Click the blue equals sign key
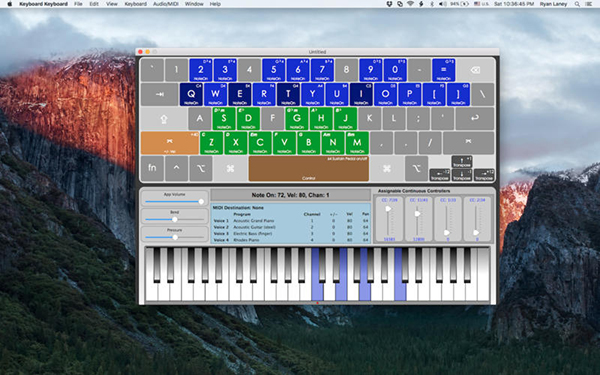Screen dimensions: 600x375 click(x=443, y=70)
